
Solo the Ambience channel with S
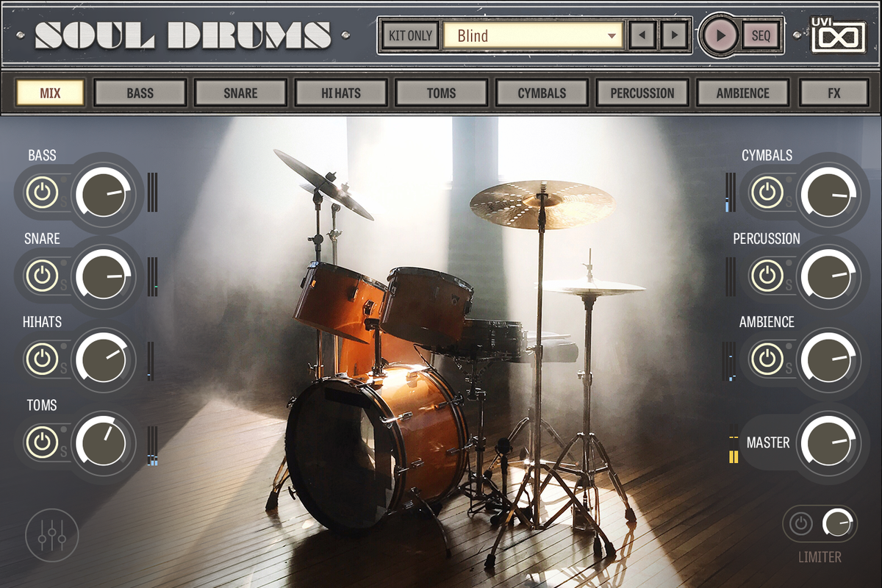point(789,367)
